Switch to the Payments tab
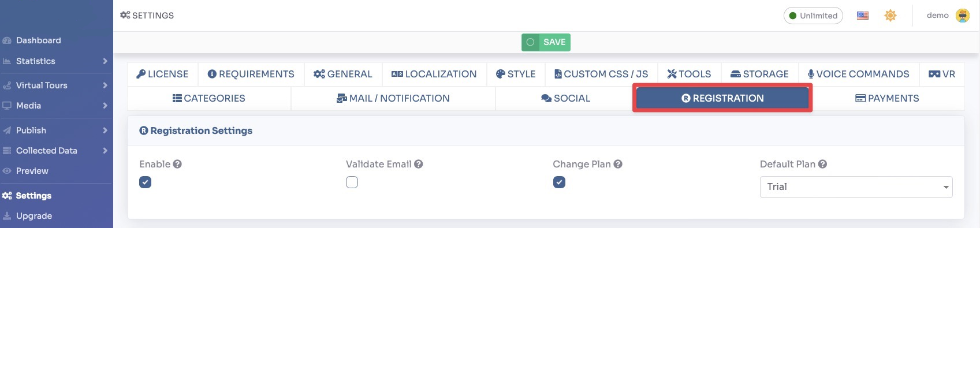The width and height of the screenshot is (980, 388). pyautogui.click(x=886, y=98)
